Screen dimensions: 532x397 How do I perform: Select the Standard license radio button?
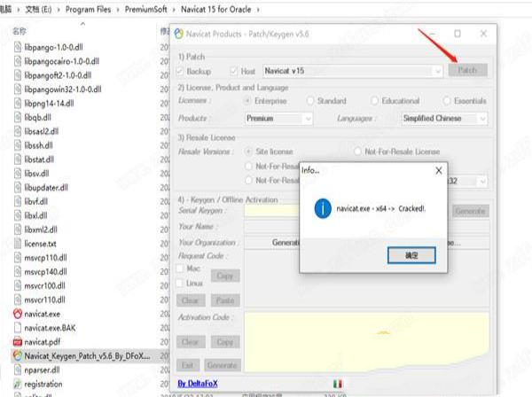point(310,101)
